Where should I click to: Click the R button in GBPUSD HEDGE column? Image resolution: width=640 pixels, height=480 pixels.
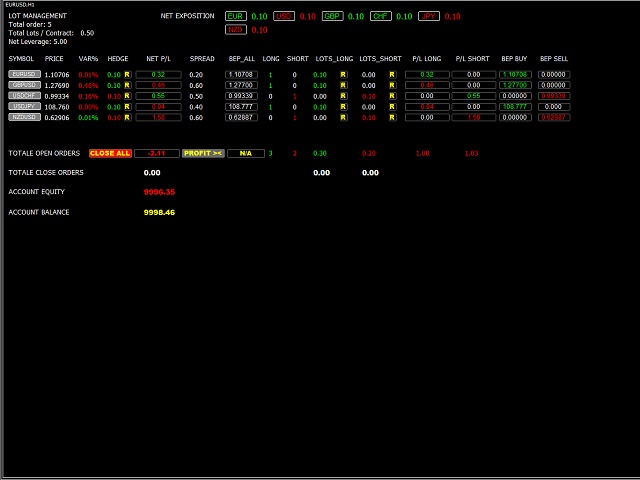pyautogui.click(x=127, y=85)
